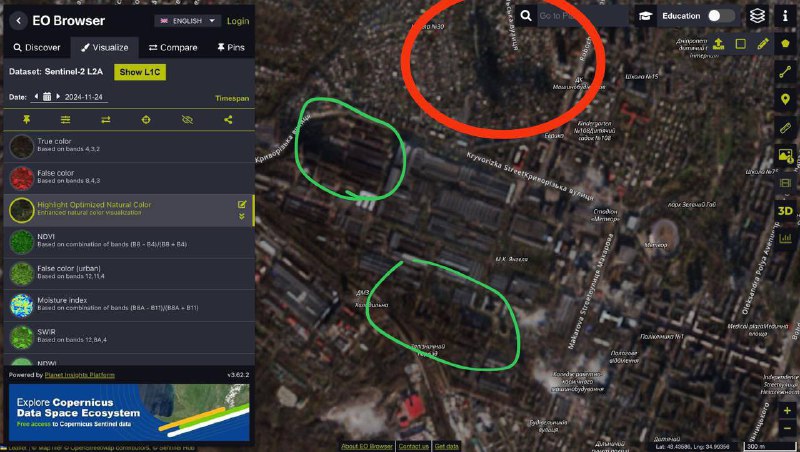The image size is (800, 452).
Task: Open the Login link
Action: pos(238,21)
